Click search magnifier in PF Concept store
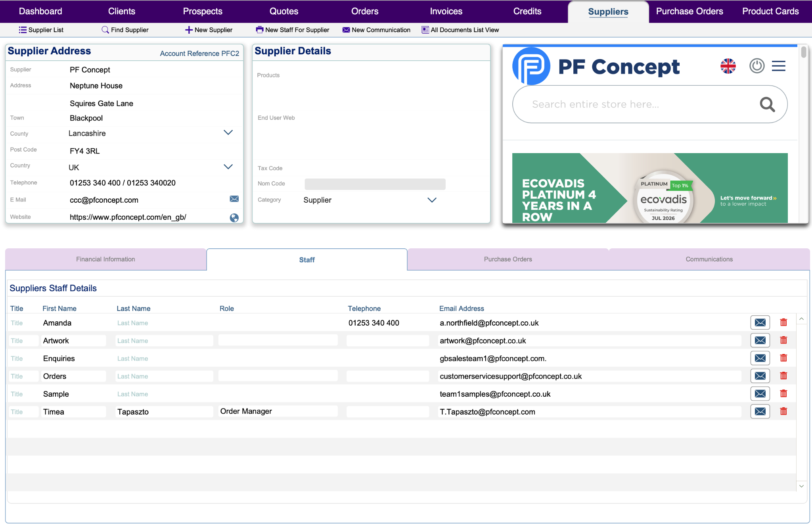Viewport: 812px width, 524px height. tap(767, 104)
